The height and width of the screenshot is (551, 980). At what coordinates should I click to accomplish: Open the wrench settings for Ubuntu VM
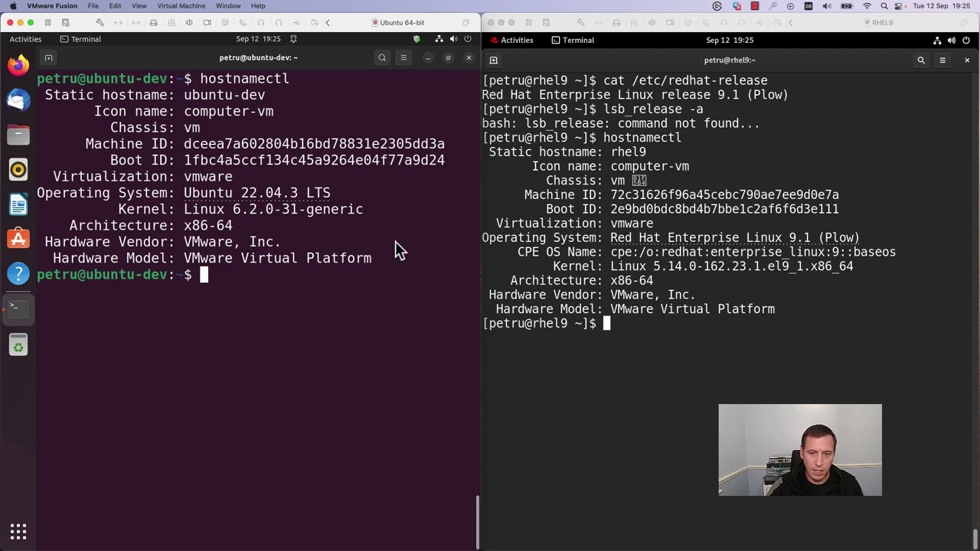coord(100,22)
